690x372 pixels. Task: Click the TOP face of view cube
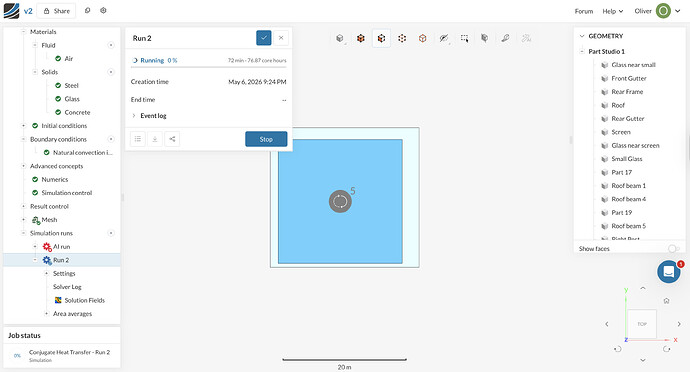point(642,324)
